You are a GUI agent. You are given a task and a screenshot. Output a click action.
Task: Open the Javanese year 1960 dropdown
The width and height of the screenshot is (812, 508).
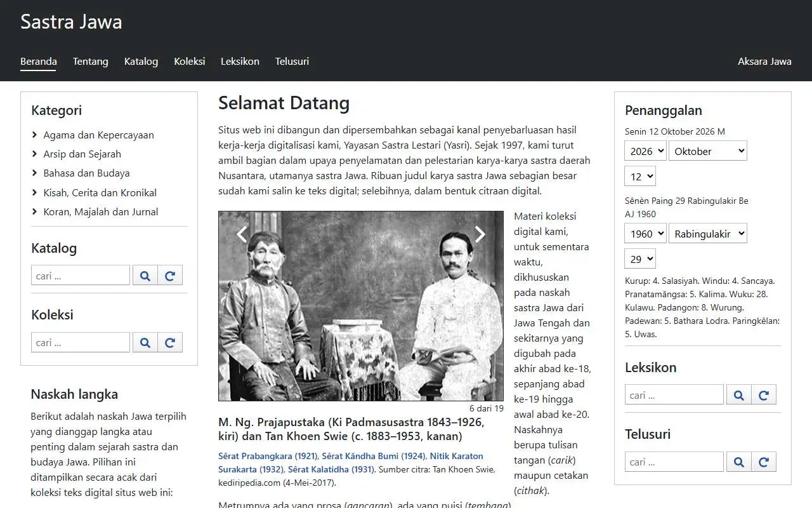[646, 234]
